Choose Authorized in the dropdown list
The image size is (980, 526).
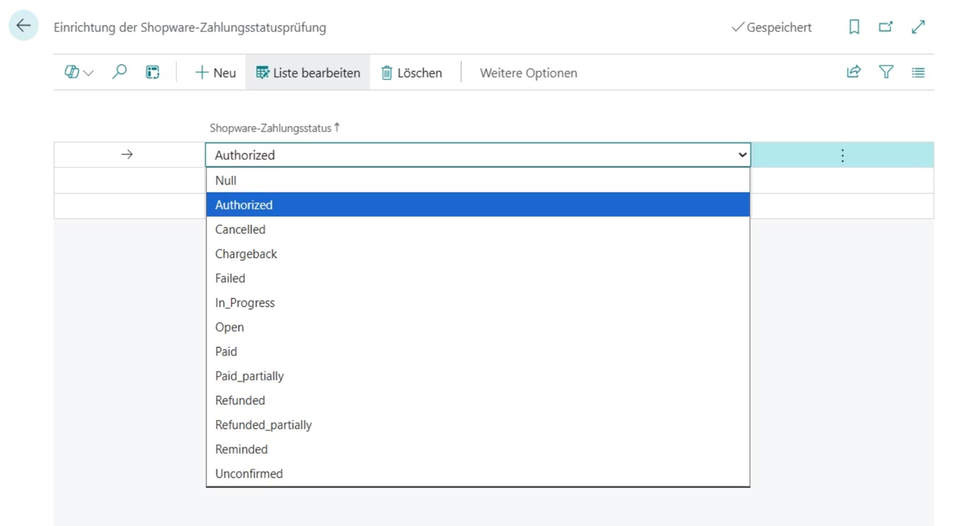coord(478,205)
